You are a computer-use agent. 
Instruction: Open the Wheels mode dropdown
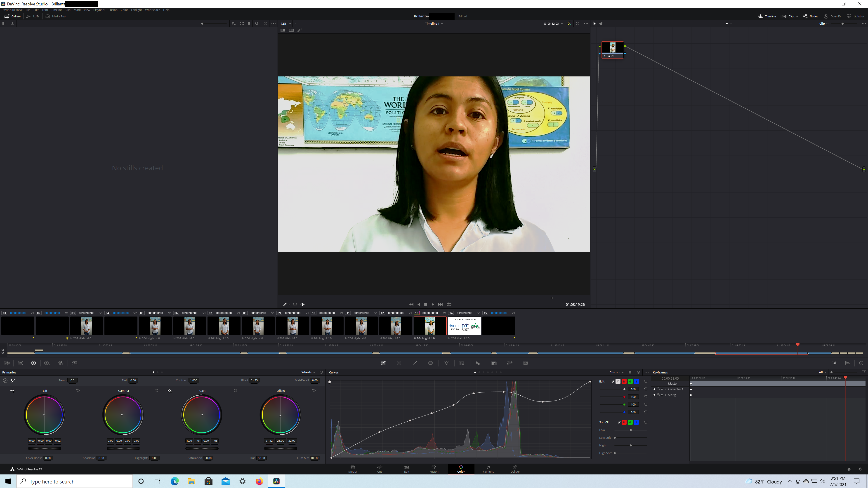tap(308, 373)
